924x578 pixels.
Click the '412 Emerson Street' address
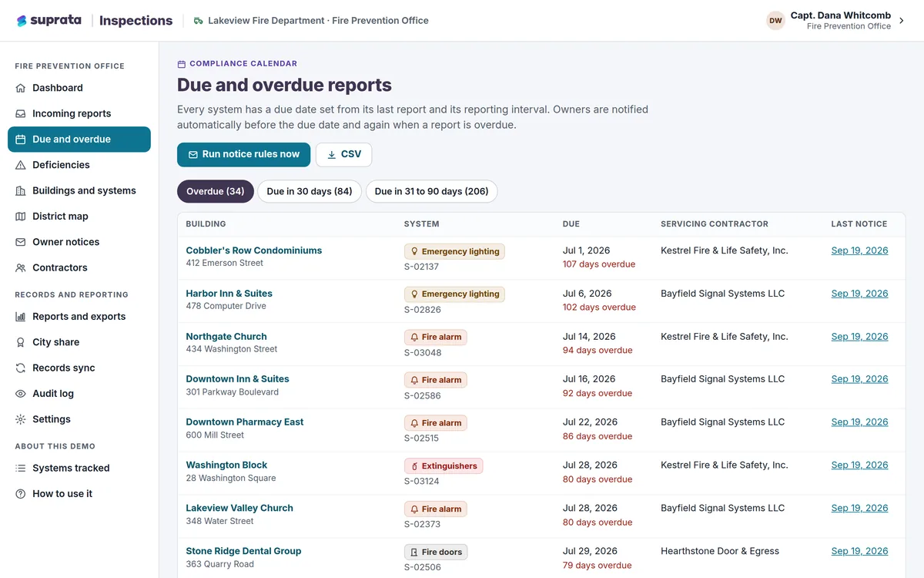point(224,264)
